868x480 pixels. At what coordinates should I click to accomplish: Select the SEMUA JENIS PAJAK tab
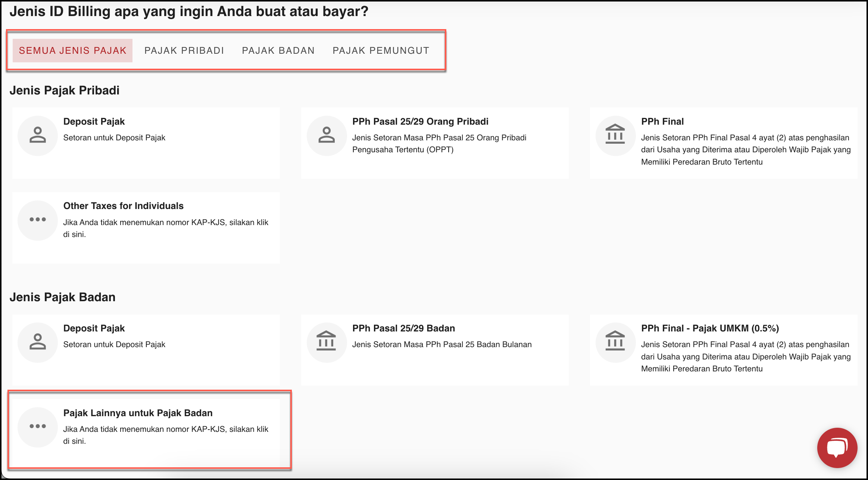click(x=73, y=50)
